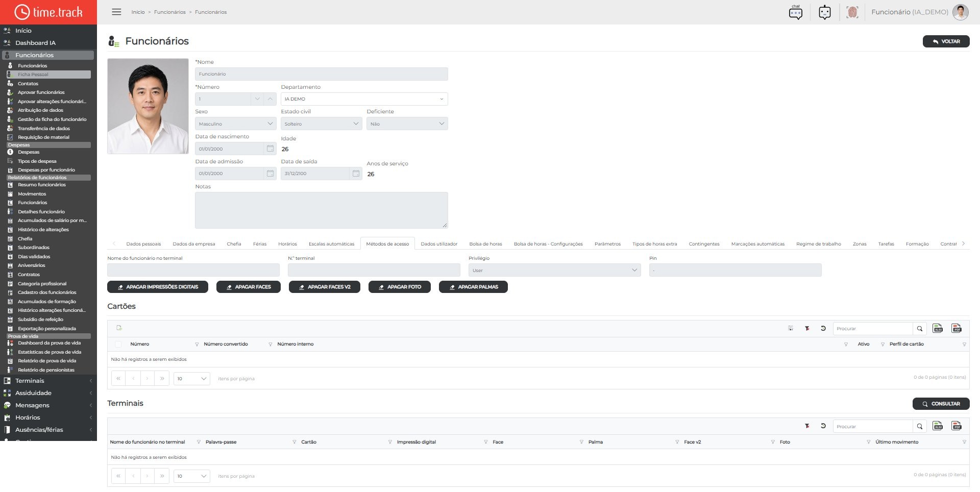Open column chooser in Cartões toolbar
980x492 pixels.
coord(791,328)
